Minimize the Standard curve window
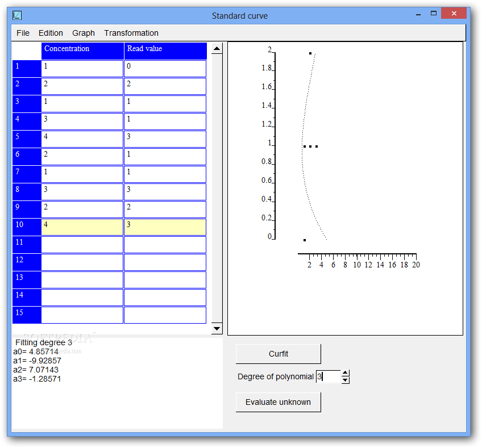This screenshot has height=448, width=482. (x=418, y=14)
